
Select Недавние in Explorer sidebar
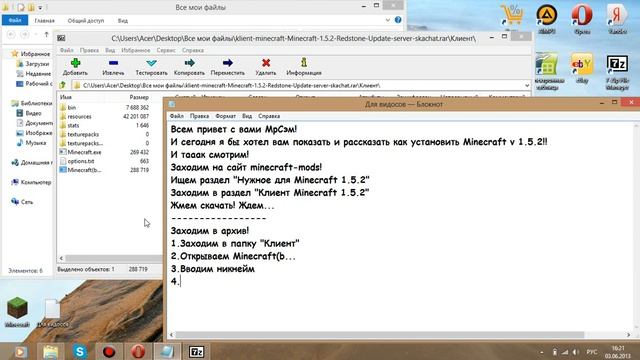(x=38, y=74)
